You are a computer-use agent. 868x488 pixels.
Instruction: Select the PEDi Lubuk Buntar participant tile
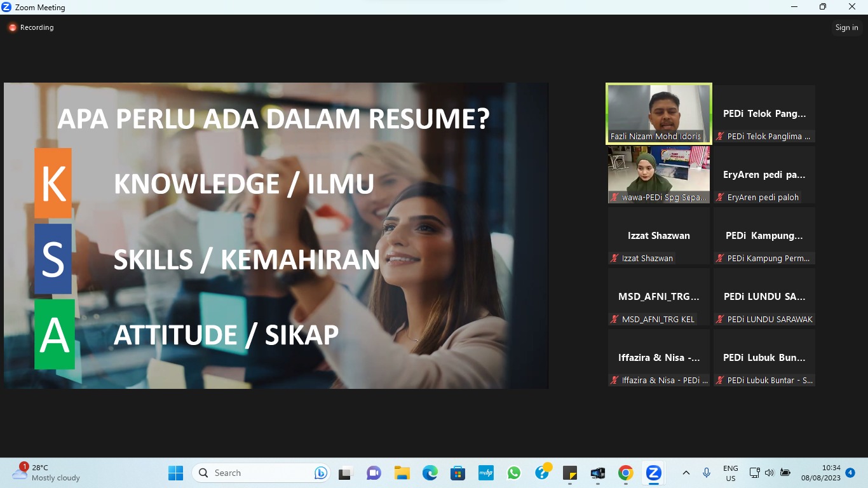point(764,358)
